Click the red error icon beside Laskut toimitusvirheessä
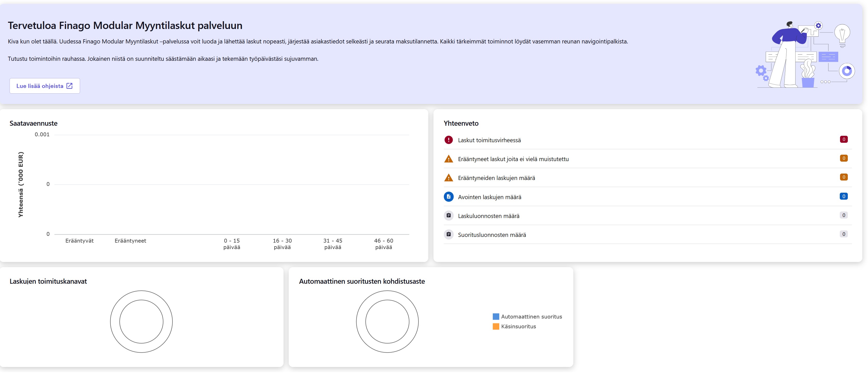Image resolution: width=868 pixels, height=375 pixels. coord(449,140)
